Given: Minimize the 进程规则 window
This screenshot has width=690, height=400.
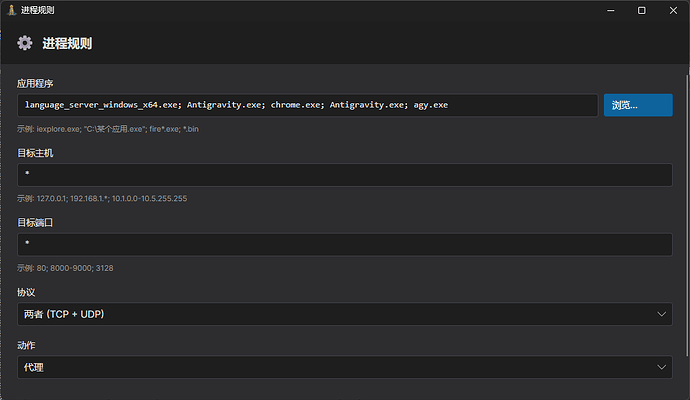Looking at the screenshot, I should coord(611,10).
